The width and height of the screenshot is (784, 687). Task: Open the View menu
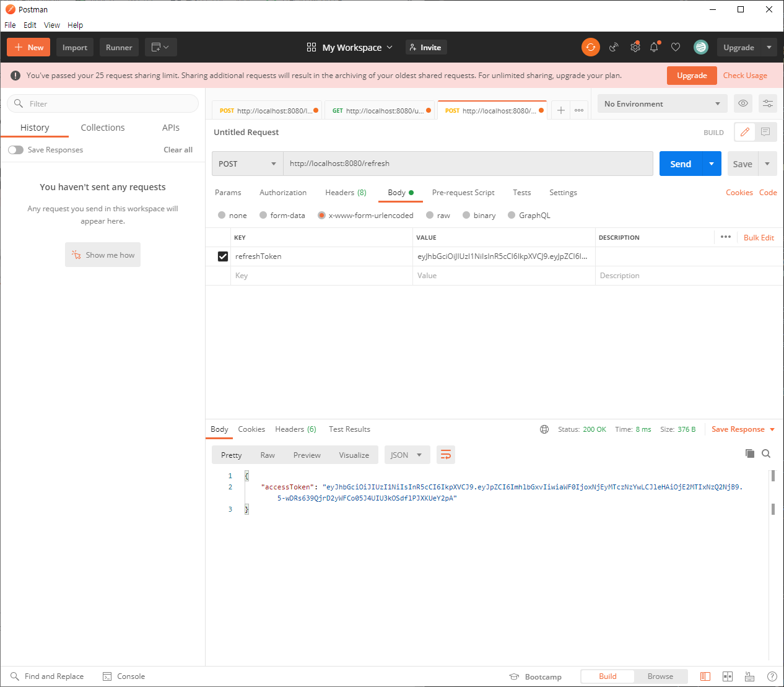52,25
